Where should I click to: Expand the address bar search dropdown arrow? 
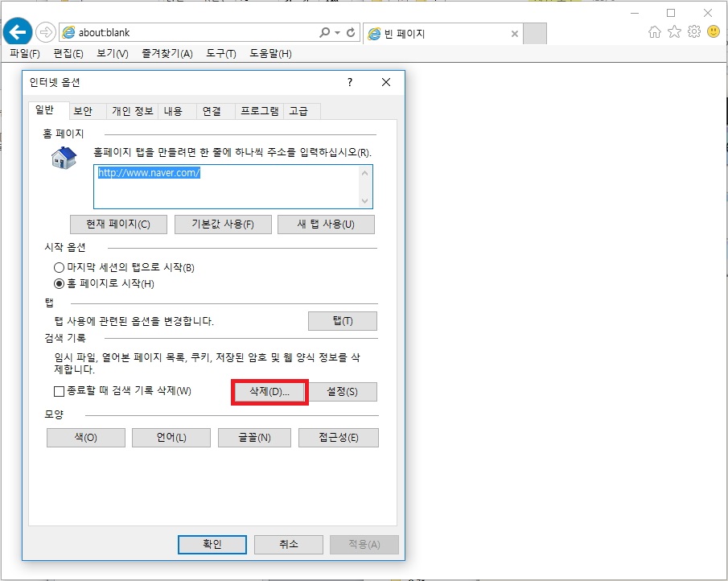click(336, 33)
